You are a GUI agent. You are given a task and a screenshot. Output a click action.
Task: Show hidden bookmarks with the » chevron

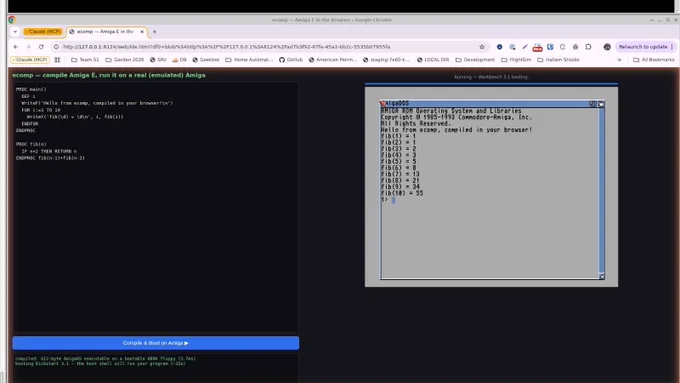tap(619, 60)
